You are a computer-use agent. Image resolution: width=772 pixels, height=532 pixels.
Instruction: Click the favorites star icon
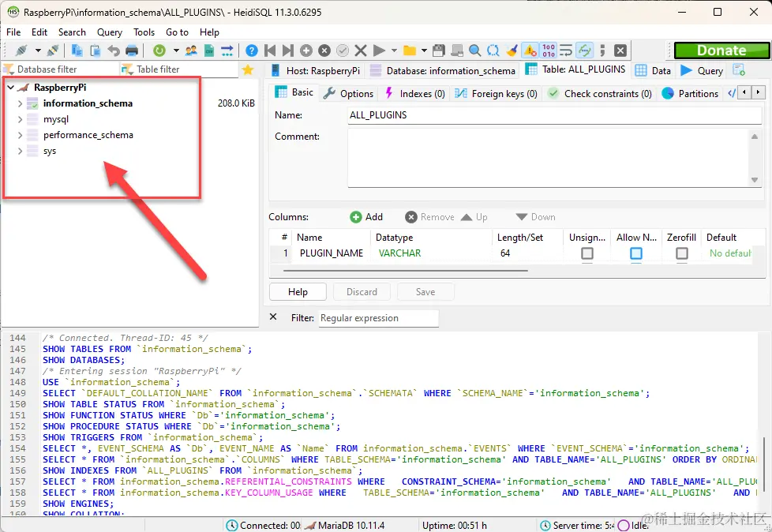248,70
